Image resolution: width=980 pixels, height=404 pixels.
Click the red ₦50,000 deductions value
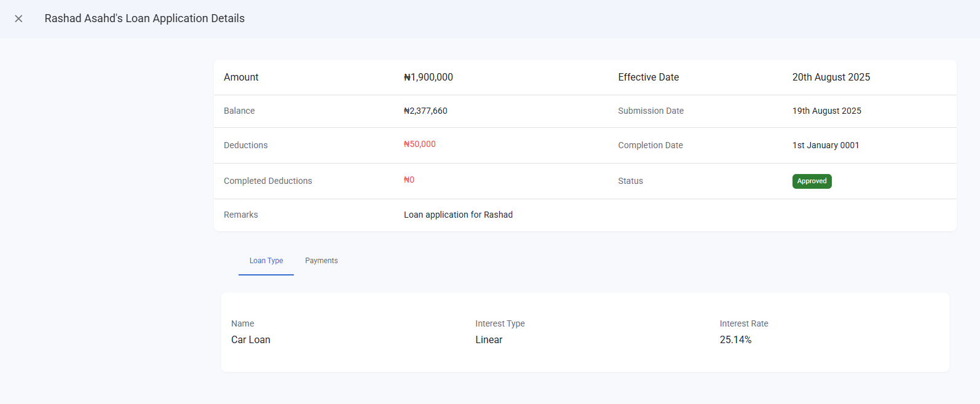click(x=419, y=145)
